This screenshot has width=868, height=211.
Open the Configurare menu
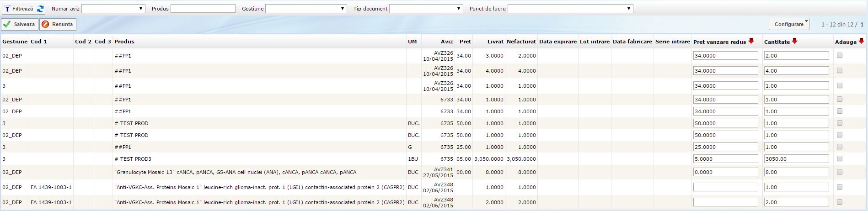point(789,24)
